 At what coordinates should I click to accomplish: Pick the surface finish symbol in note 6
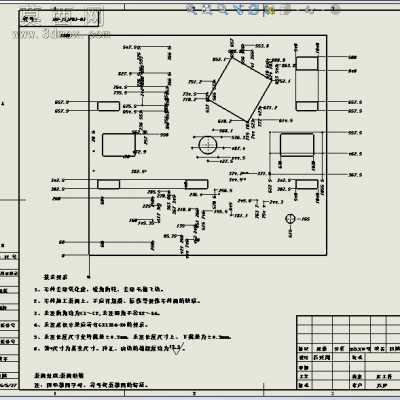176,350
